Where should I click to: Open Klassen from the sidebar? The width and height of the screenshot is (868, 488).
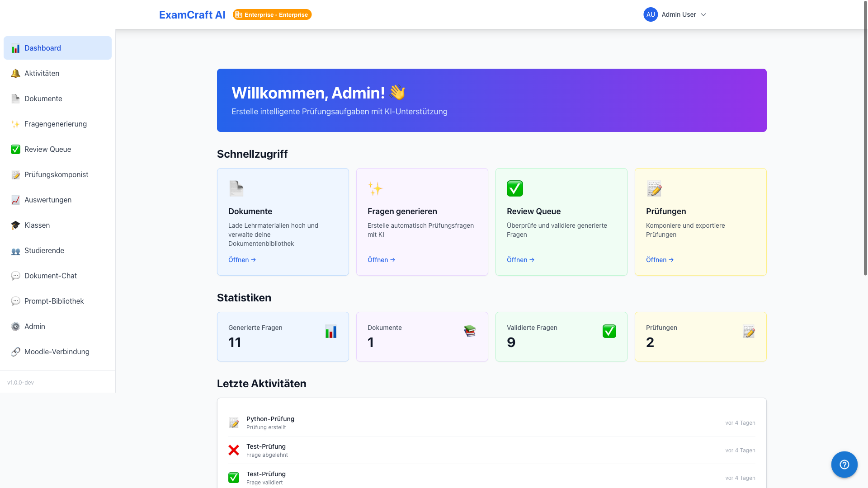pyautogui.click(x=57, y=225)
